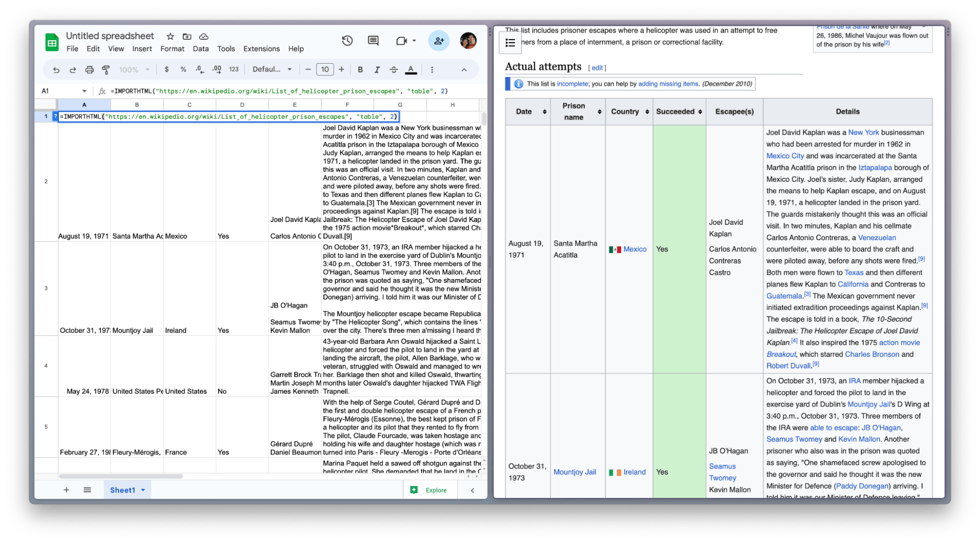Open the Ireland country link
980x543 pixels.
pyautogui.click(x=634, y=472)
